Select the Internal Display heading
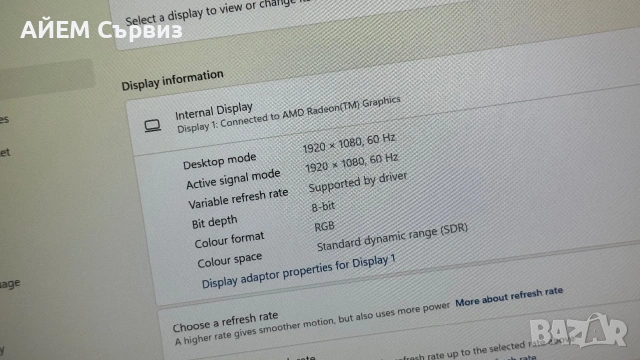The width and height of the screenshot is (640, 360). click(x=214, y=111)
